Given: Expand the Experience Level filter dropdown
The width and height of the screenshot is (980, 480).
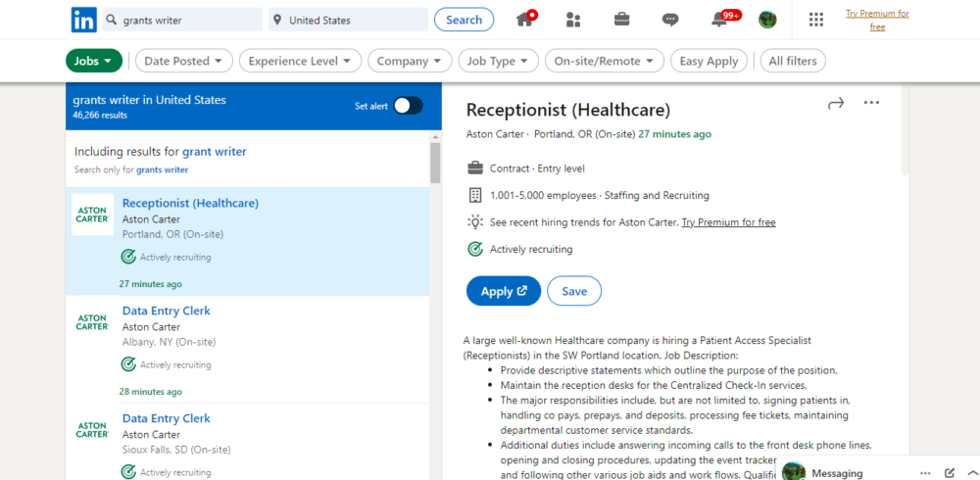Looking at the screenshot, I should coord(300,61).
